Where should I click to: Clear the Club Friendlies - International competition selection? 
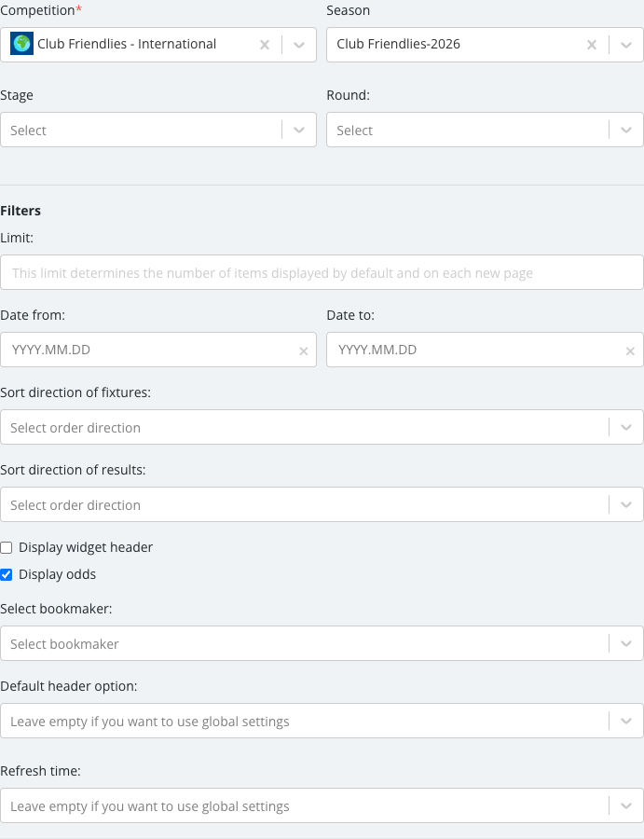[x=265, y=45]
